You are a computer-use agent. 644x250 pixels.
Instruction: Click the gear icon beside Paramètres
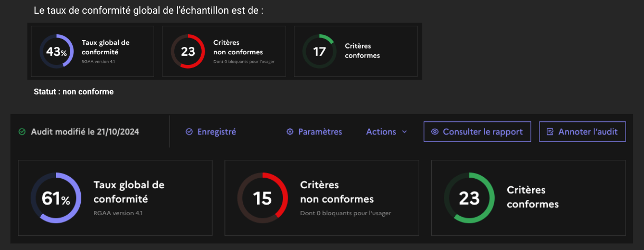click(x=290, y=132)
